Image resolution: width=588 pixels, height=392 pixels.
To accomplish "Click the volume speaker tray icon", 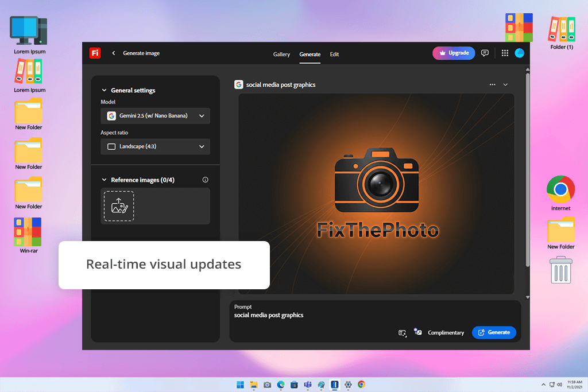I will [559, 385].
